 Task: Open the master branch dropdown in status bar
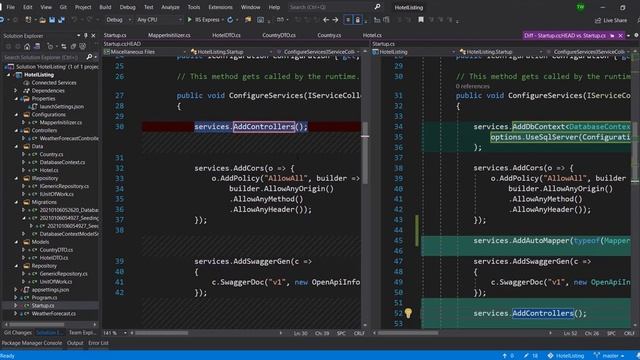609,356
